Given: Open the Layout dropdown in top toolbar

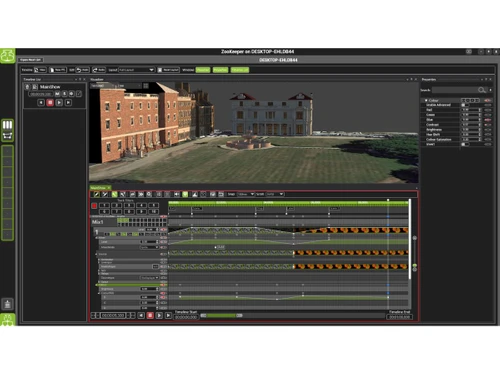Looking at the screenshot, I should pos(136,70).
